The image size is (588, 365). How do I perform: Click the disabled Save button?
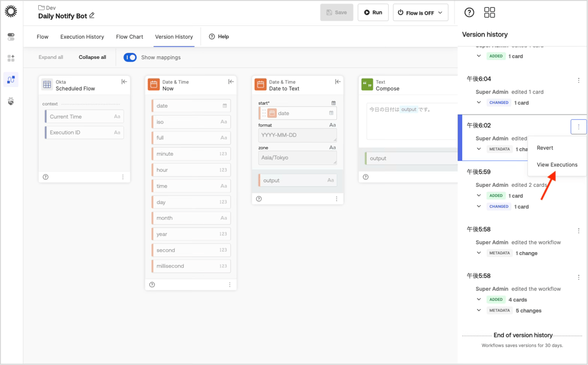tap(337, 12)
